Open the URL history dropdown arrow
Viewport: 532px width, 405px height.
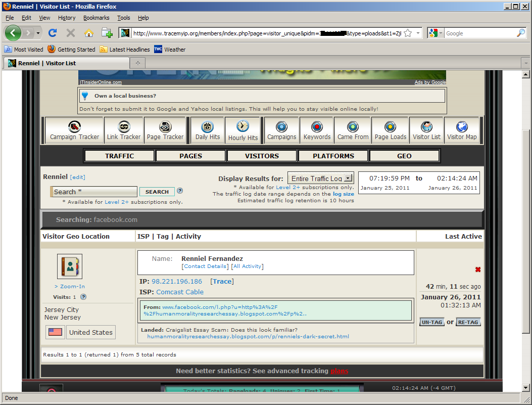pyautogui.click(x=418, y=33)
